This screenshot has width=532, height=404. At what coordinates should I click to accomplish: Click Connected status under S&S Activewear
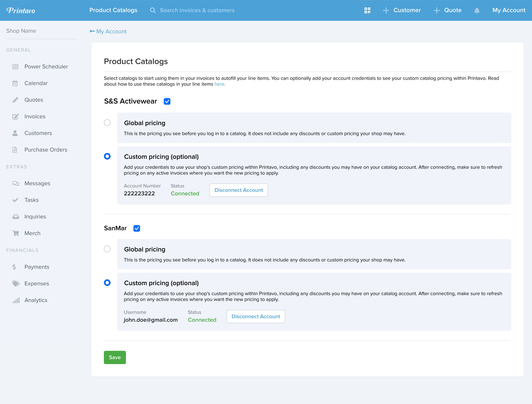[x=185, y=194]
